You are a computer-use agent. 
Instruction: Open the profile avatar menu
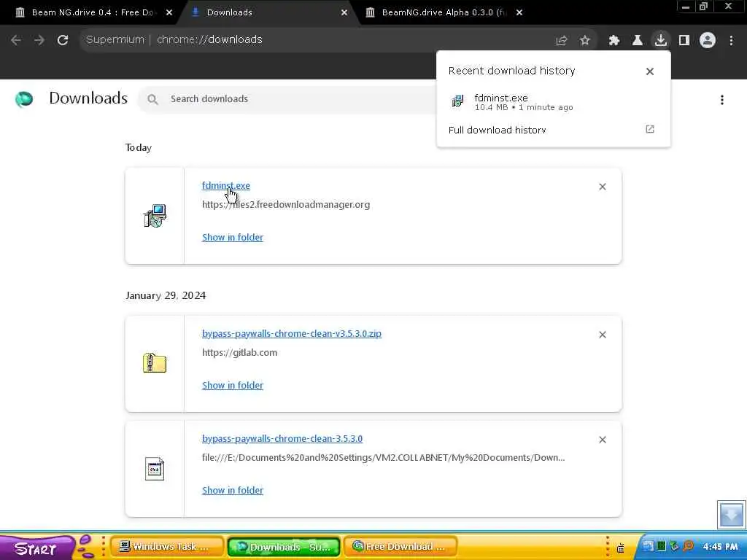[708, 40]
